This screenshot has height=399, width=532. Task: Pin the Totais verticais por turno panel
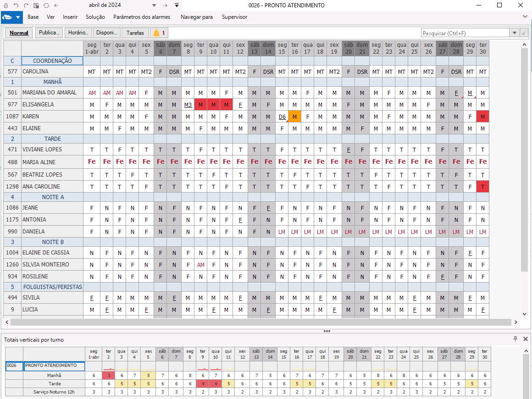click(x=515, y=339)
